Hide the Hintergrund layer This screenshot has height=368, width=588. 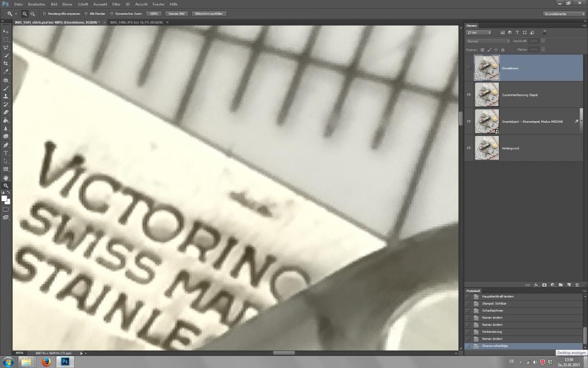point(469,148)
